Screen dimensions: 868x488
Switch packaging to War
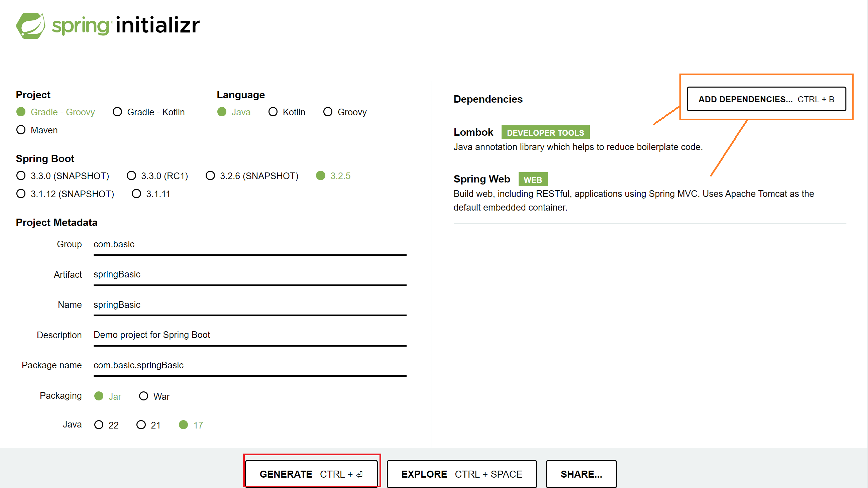pyautogui.click(x=144, y=396)
